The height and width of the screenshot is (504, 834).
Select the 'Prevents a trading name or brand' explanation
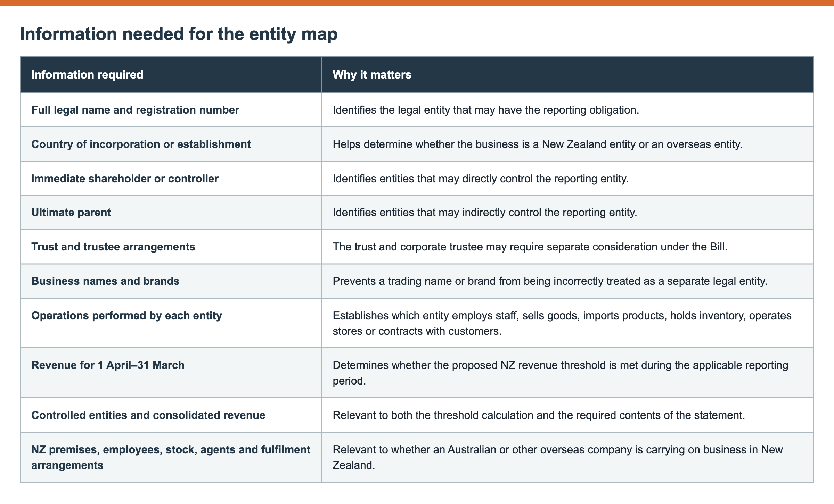click(x=550, y=281)
